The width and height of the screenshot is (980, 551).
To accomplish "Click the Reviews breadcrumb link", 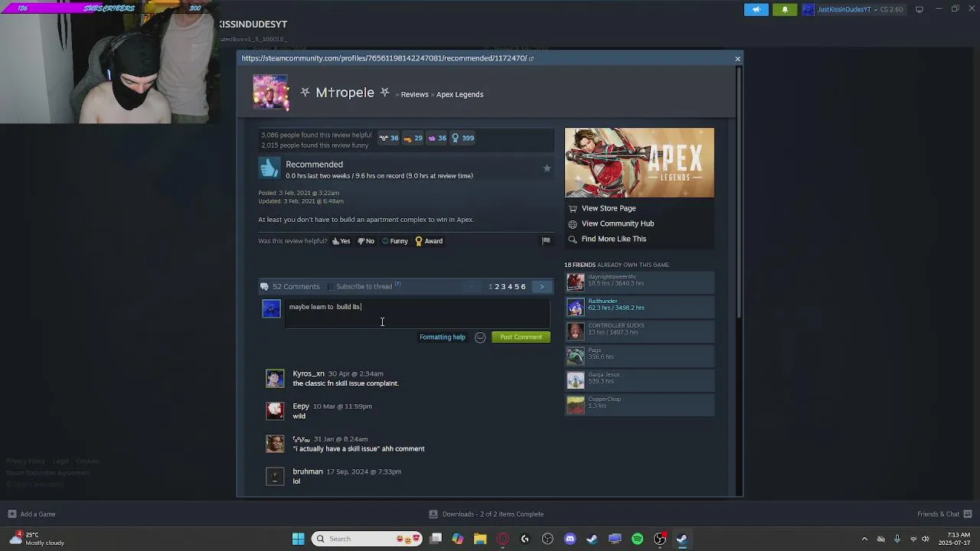I will [x=414, y=95].
